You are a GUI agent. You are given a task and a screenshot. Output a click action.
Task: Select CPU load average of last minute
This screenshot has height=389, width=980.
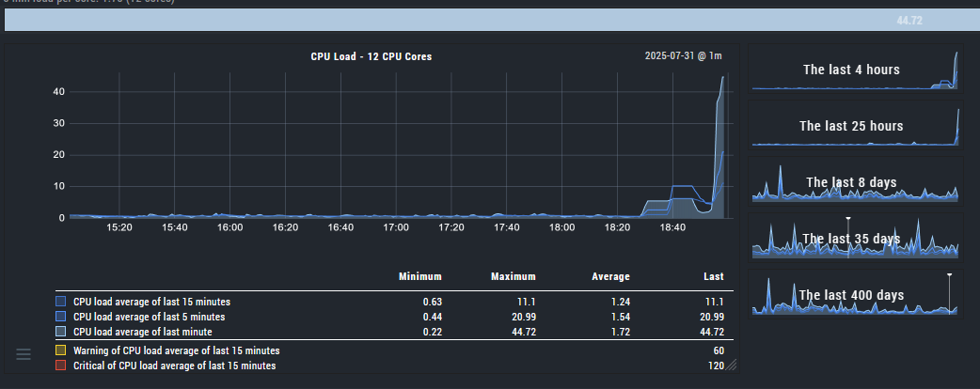pos(143,332)
